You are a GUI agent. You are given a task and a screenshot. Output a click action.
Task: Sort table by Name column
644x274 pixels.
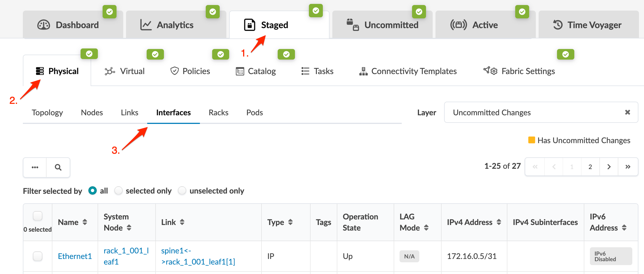coord(85,222)
